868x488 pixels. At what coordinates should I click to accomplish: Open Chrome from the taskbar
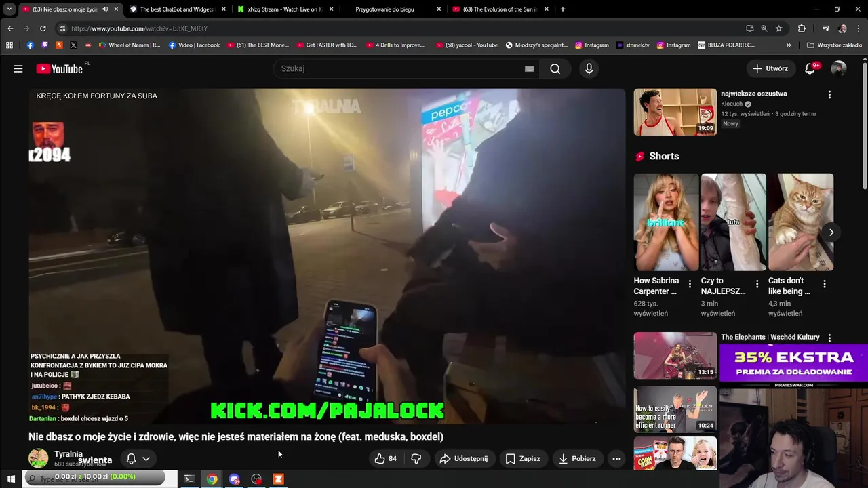212,479
